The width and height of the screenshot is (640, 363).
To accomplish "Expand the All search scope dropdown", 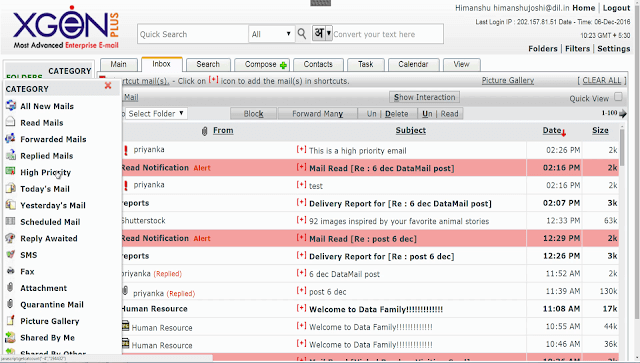I will click(x=271, y=34).
